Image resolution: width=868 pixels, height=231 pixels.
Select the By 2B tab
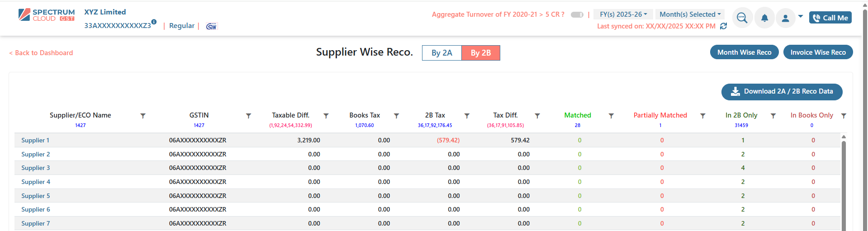pos(480,53)
